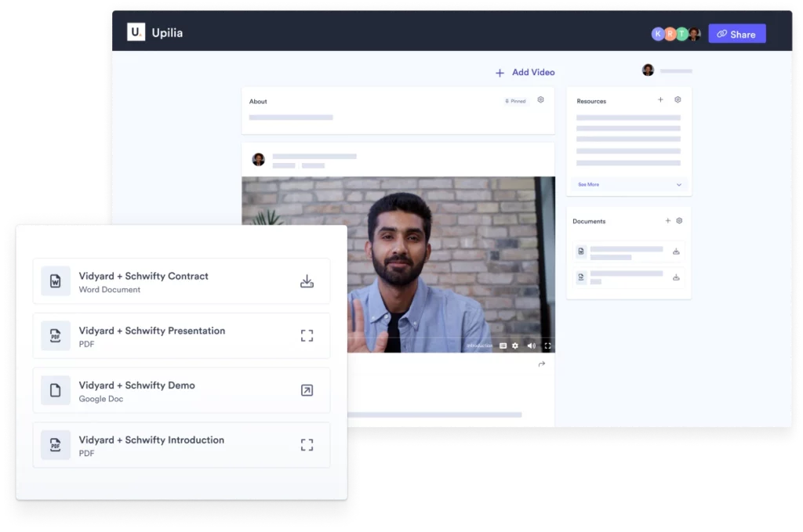This screenshot has height=532, width=803.
Task: Expand Vidyard + Schwifty Presentation PDF fullscreen
Action: pyautogui.click(x=307, y=336)
